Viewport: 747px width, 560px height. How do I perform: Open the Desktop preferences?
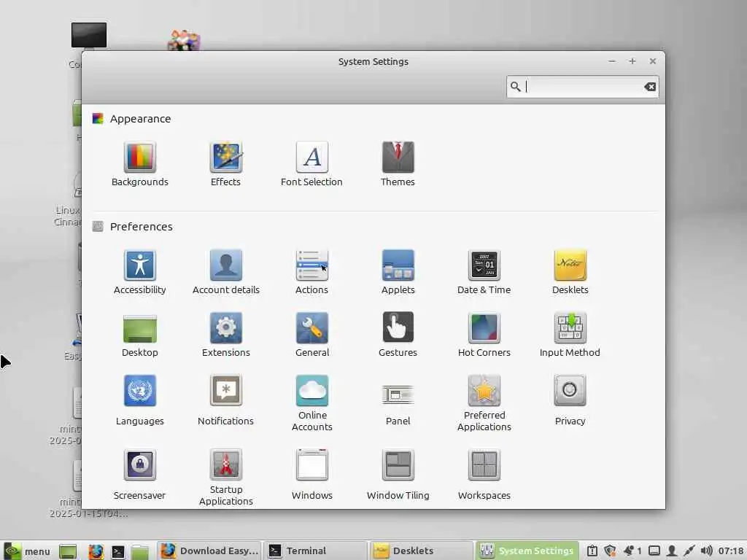click(x=139, y=335)
